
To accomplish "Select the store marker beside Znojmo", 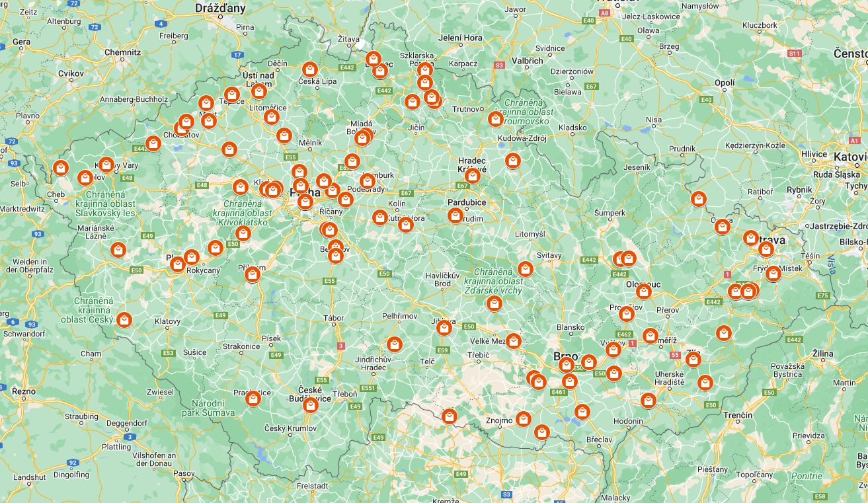I will (x=523, y=418).
